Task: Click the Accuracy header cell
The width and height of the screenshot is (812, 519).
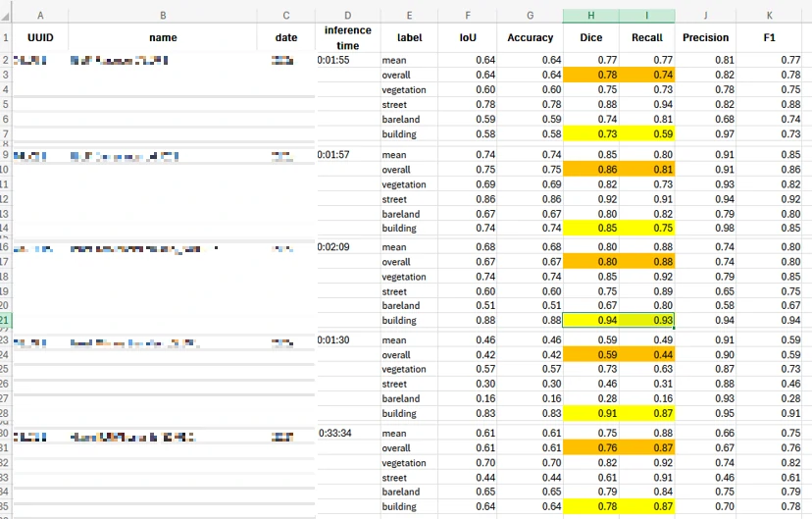Action: tap(531, 37)
